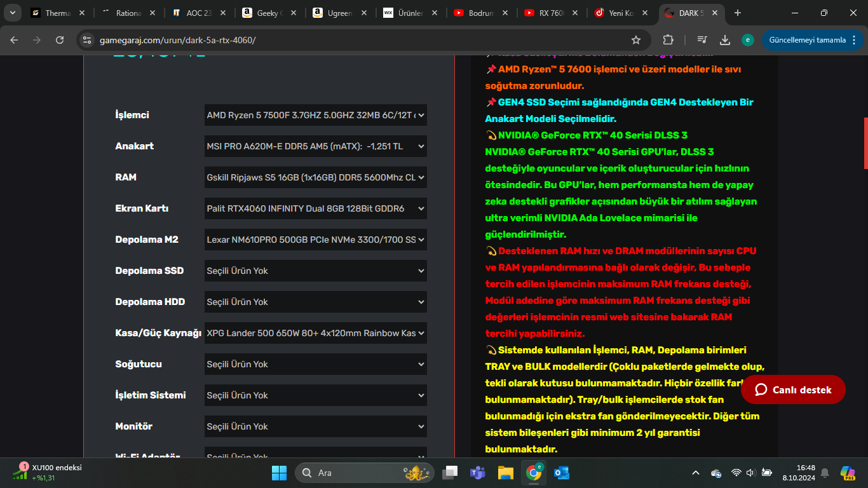Viewport: 868px width, 488px height.
Task: Open a new browser tab
Action: tap(738, 13)
